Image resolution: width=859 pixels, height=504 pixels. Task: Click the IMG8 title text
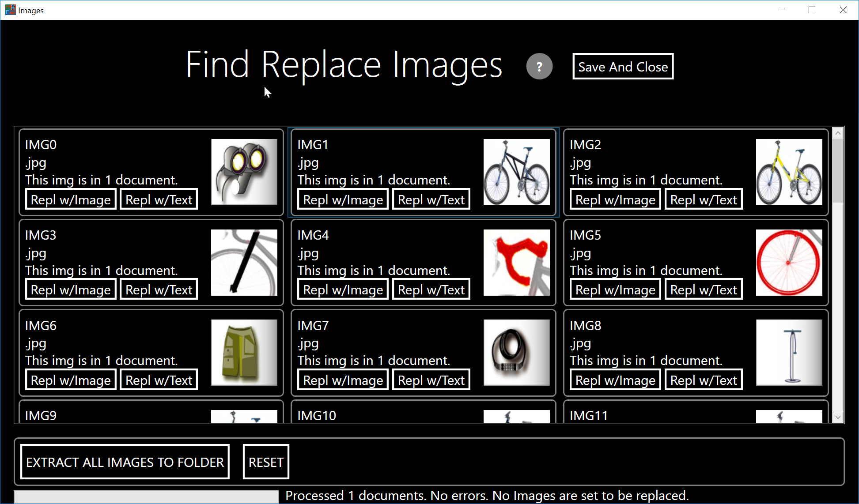pyautogui.click(x=585, y=326)
